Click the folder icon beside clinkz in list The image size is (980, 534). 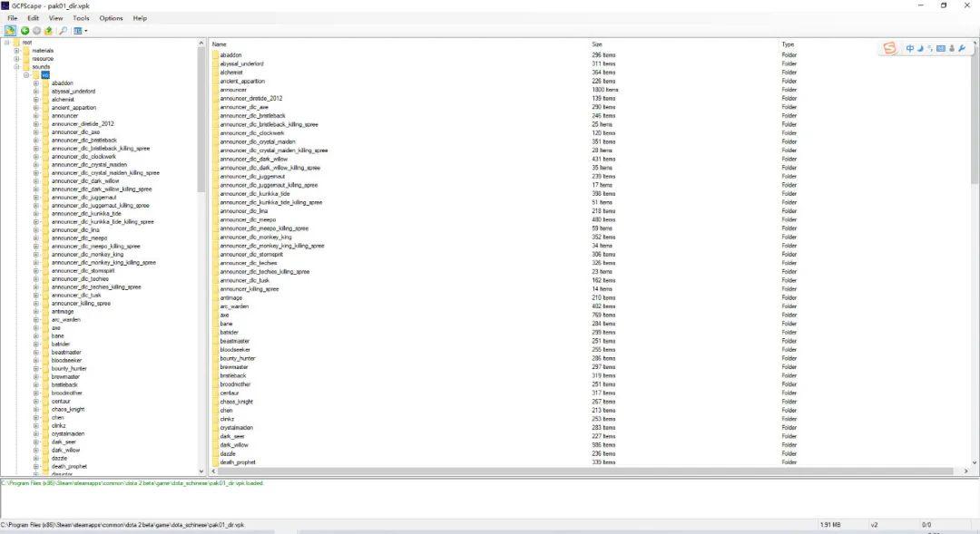216,419
